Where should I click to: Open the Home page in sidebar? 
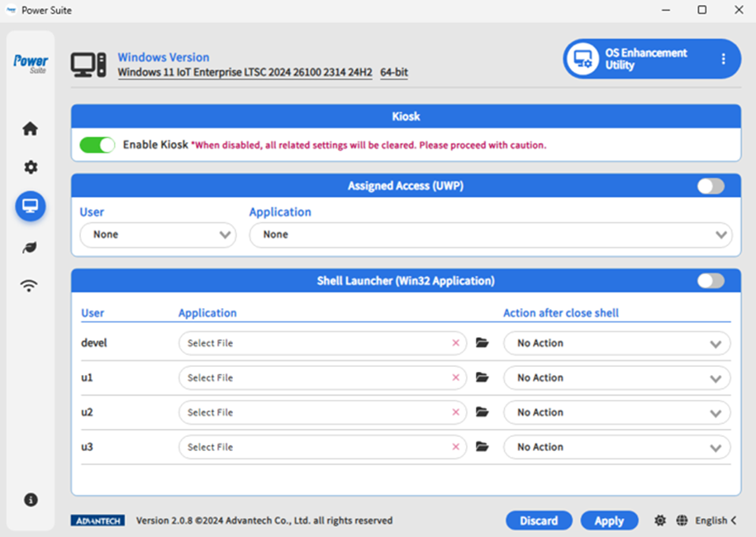(x=30, y=129)
